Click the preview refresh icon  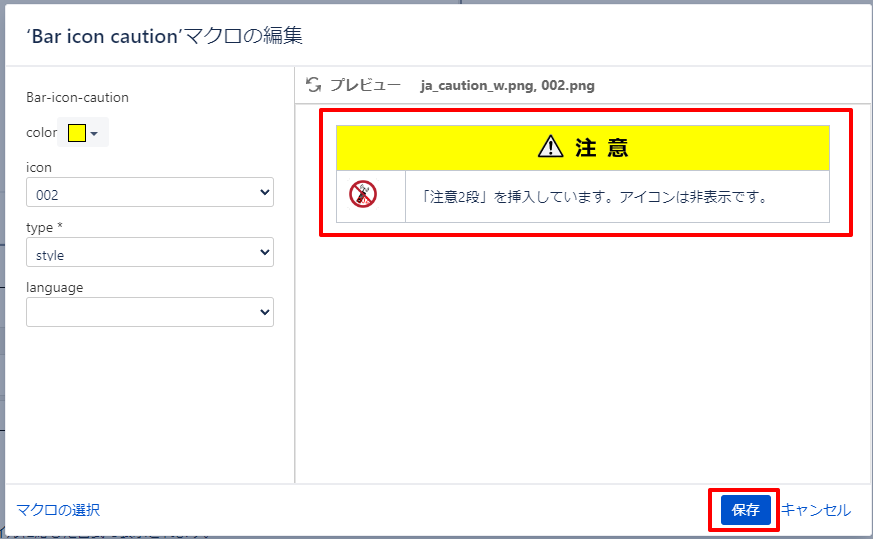coord(313,85)
